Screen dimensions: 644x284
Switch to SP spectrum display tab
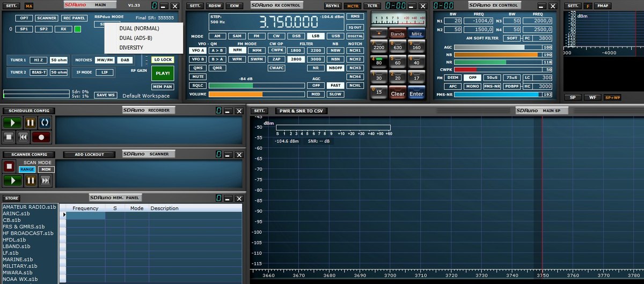click(573, 97)
